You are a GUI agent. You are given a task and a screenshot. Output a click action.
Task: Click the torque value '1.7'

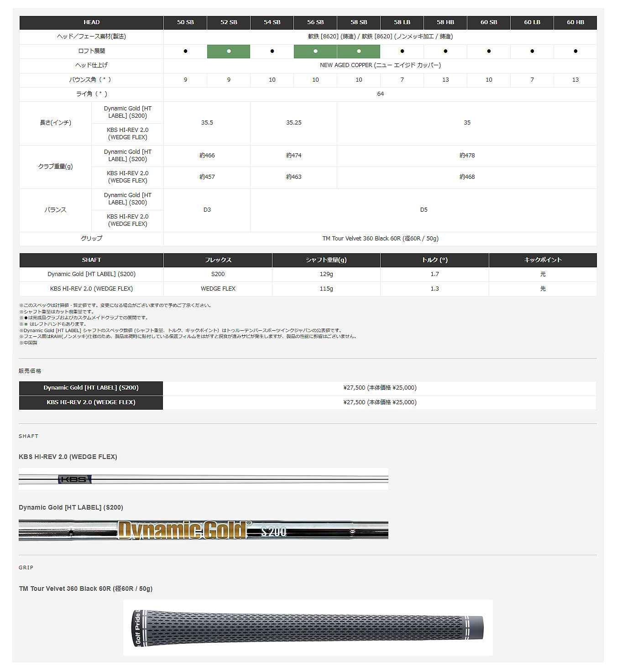point(435,274)
